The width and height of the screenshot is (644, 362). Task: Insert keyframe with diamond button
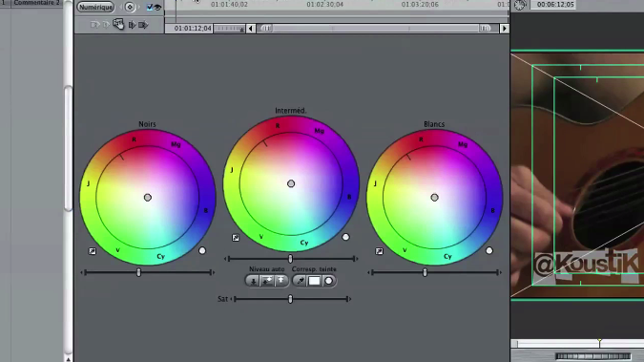tap(130, 7)
